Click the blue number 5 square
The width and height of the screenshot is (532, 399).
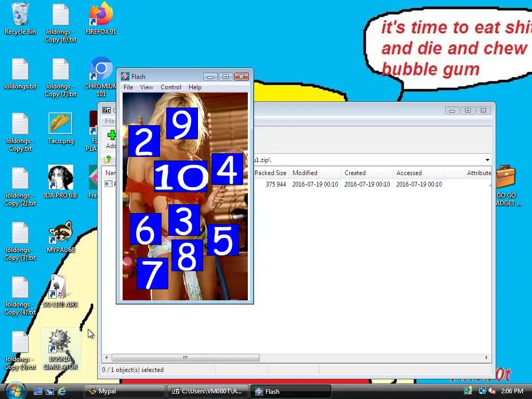(x=223, y=240)
